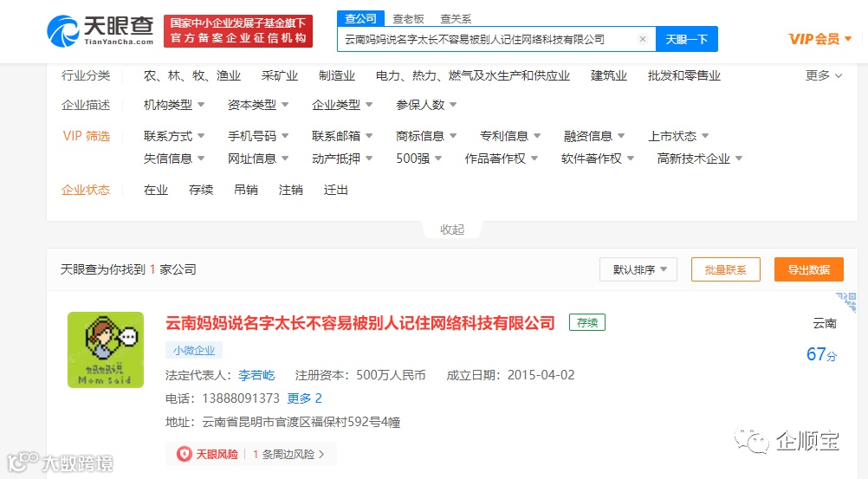Viewport: 868px width, 479px height.
Task: Open the 500强 filter dropdown
Action: pos(419,159)
